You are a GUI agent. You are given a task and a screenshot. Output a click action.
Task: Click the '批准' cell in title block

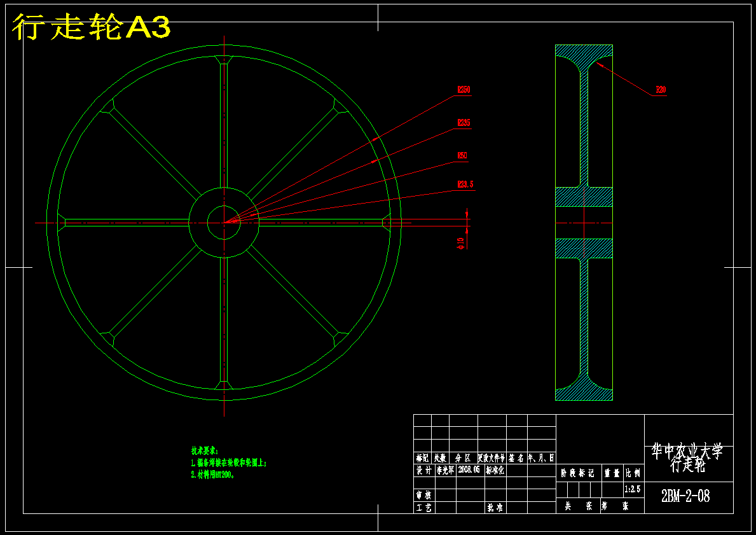pyautogui.click(x=495, y=508)
